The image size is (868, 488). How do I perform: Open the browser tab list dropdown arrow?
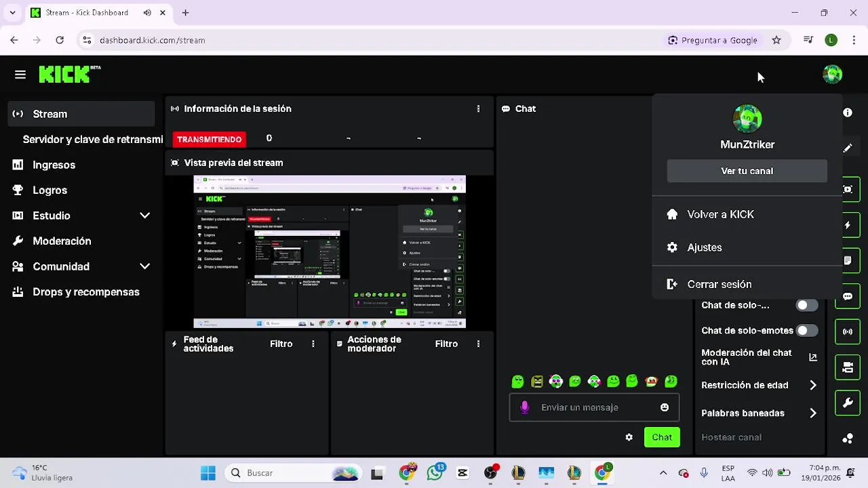pyautogui.click(x=12, y=12)
